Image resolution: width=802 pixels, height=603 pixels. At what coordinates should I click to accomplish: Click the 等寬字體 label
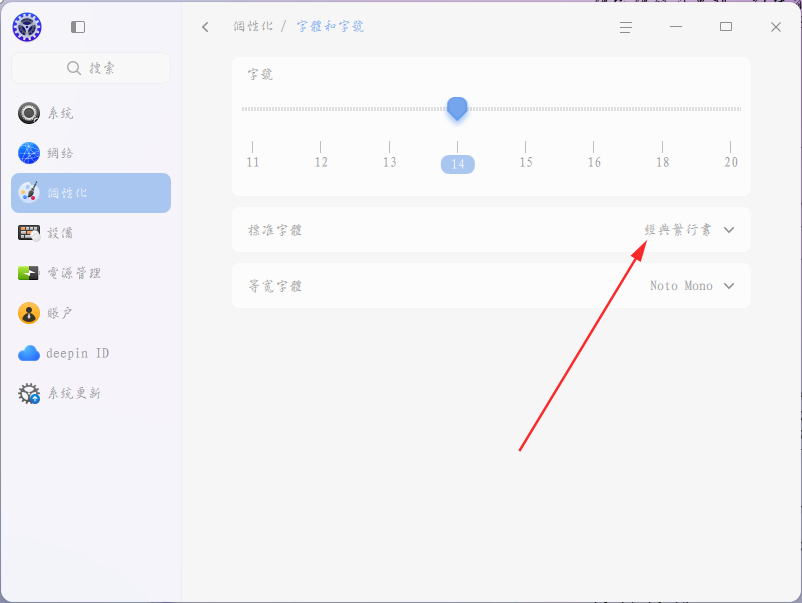point(275,286)
